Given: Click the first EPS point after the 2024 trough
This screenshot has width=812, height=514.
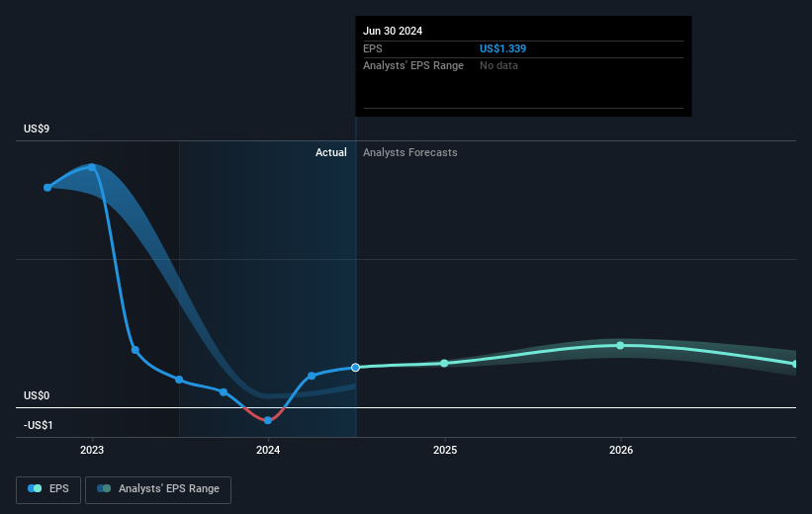Looking at the screenshot, I should [x=312, y=376].
